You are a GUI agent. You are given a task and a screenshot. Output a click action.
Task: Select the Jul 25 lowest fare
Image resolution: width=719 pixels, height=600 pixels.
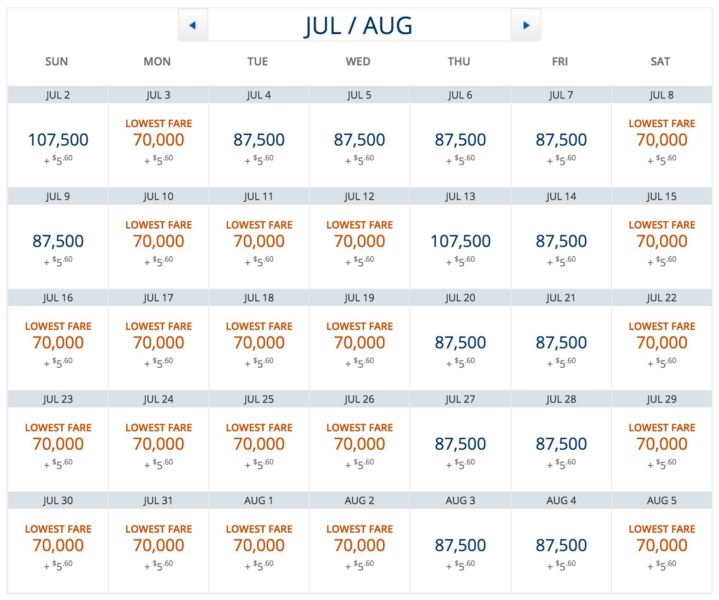[259, 444]
